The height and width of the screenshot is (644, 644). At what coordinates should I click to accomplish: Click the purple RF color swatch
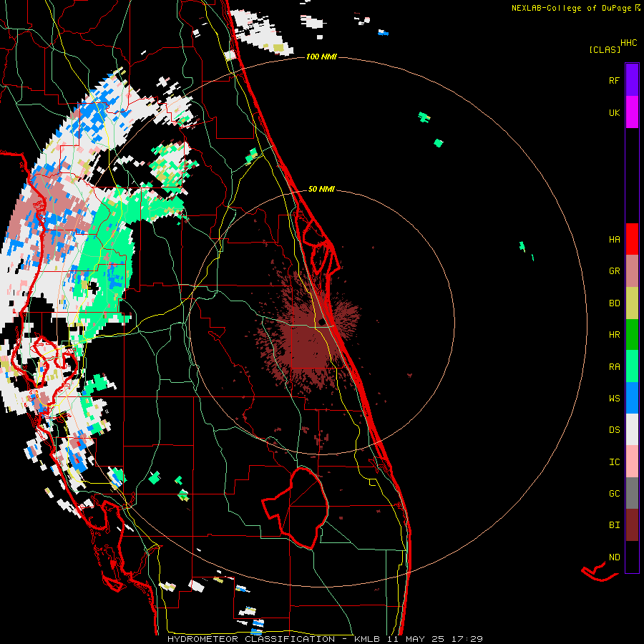tap(632, 80)
